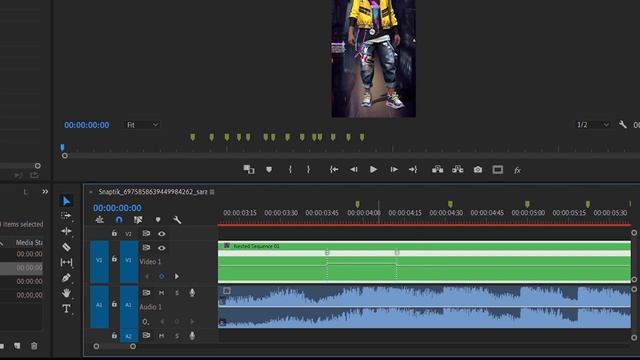This screenshot has height=360, width=640.
Task: Select the Pen tool
Action: click(66, 278)
